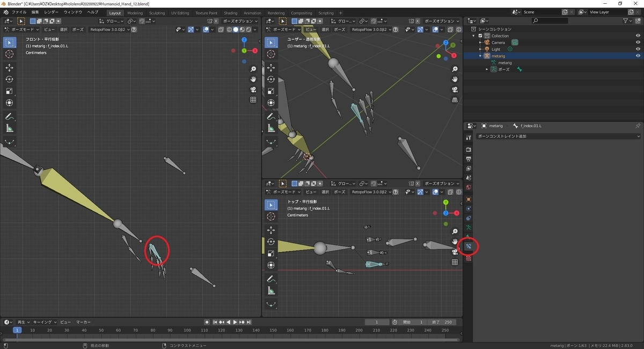Hide the Light object in outliner
The image size is (644, 349).
[x=638, y=49]
